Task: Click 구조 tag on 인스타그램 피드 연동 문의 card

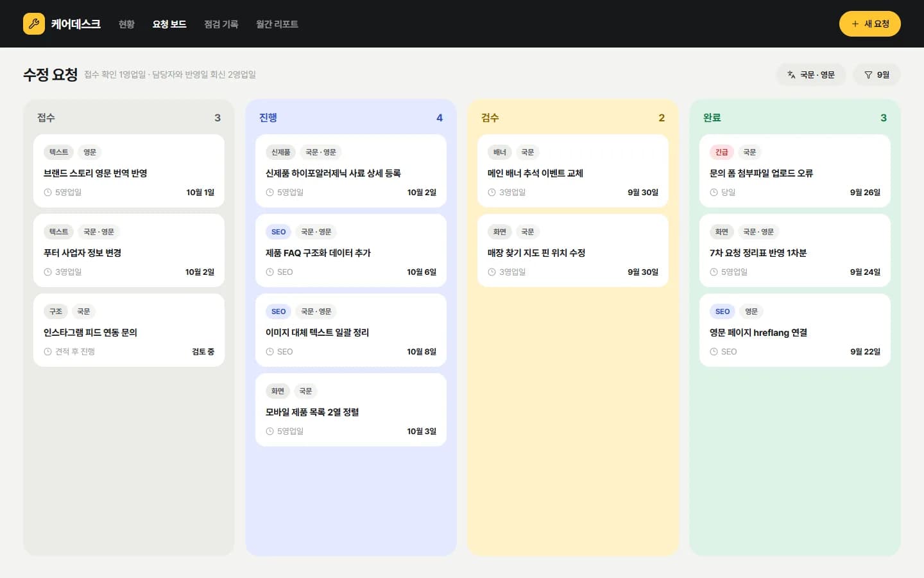Action: (x=56, y=311)
